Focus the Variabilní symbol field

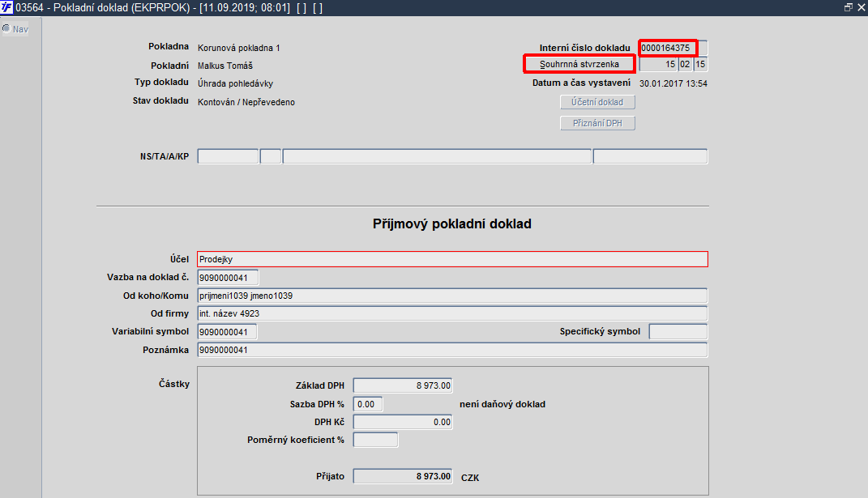[227, 331]
